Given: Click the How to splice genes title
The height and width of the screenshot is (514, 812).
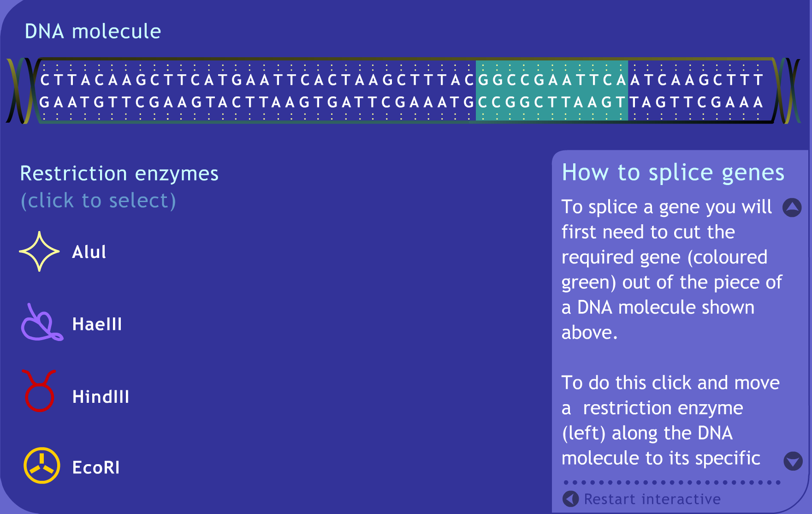Looking at the screenshot, I should pyautogui.click(x=673, y=173).
